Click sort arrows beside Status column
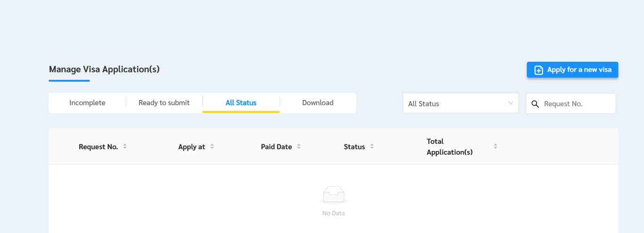Screen dimensions: 644x233 [372, 147]
